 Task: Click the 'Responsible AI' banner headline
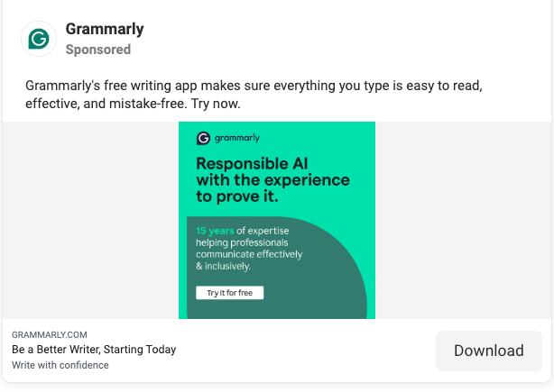coord(254,164)
